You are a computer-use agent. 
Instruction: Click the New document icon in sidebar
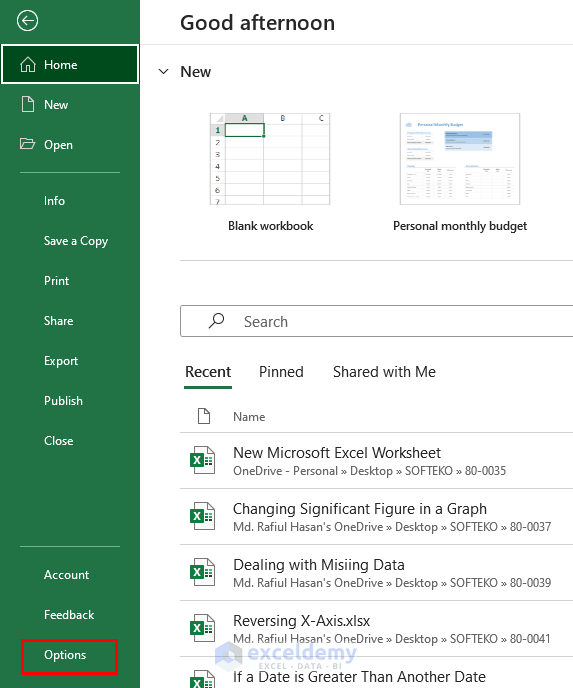pos(28,104)
